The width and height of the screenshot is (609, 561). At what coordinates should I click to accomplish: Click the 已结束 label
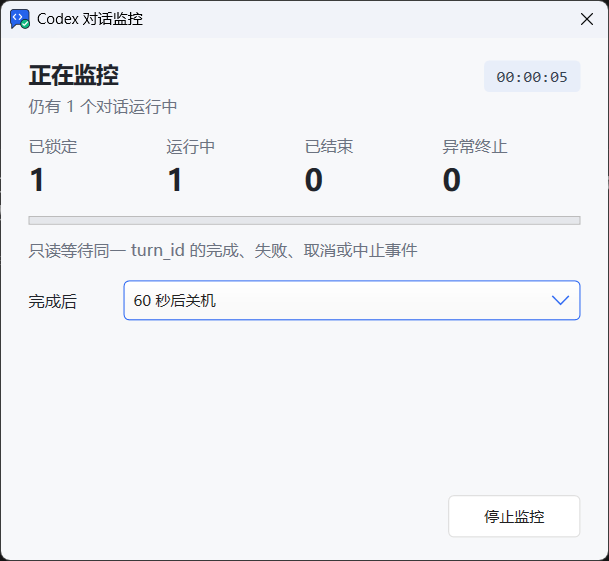[329, 146]
